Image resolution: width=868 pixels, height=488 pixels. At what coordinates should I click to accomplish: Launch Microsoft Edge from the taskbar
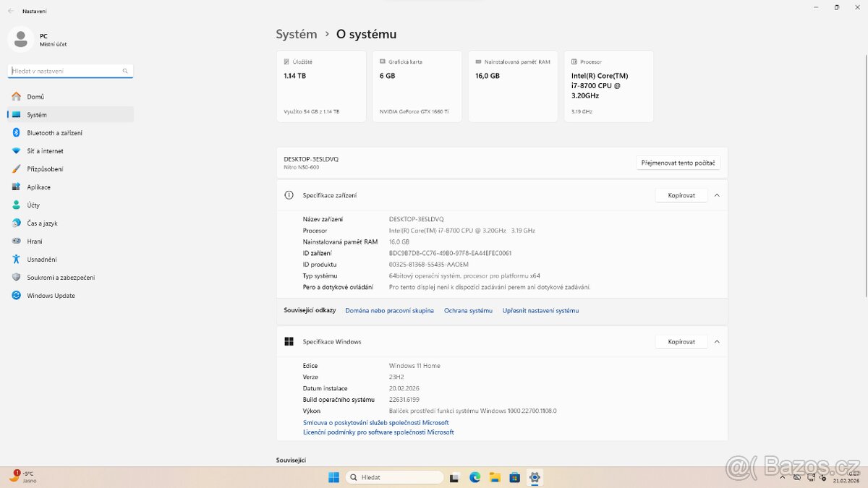[x=475, y=477]
